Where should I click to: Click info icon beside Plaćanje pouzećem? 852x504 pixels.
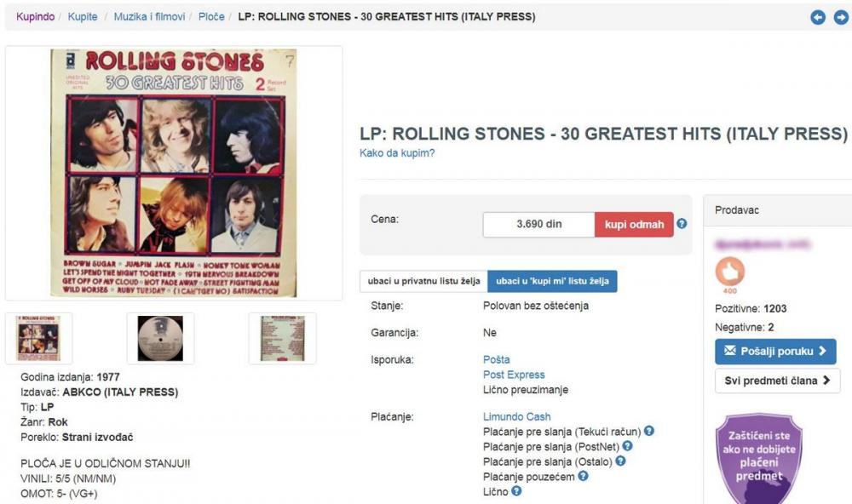(584, 476)
